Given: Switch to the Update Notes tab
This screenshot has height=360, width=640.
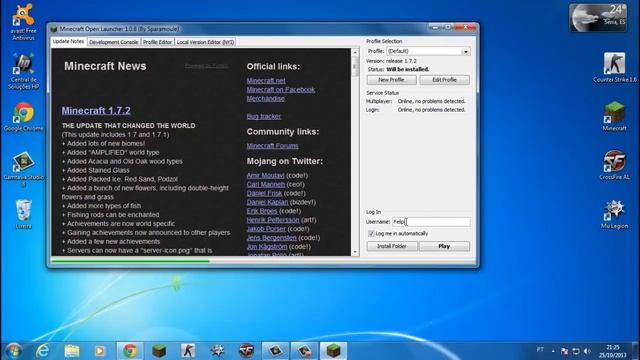Looking at the screenshot, I should tap(68, 42).
